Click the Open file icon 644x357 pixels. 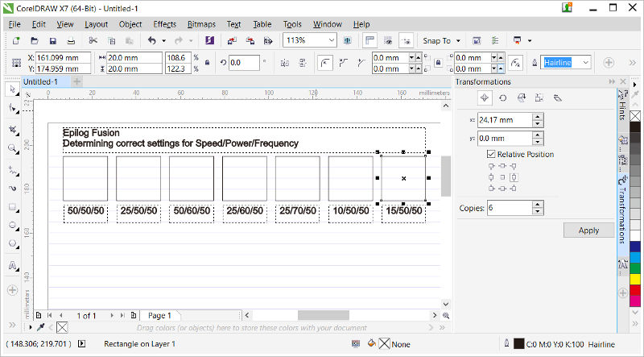pos(35,41)
